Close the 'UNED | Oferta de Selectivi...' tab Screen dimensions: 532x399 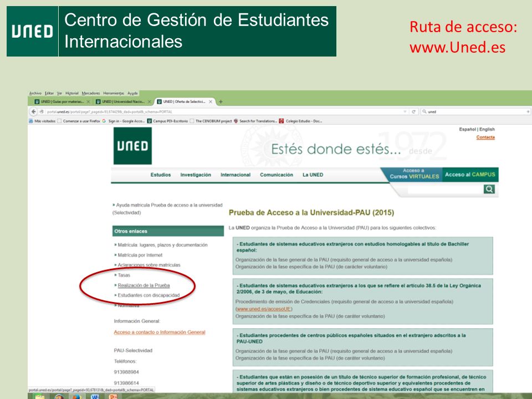pos(211,101)
